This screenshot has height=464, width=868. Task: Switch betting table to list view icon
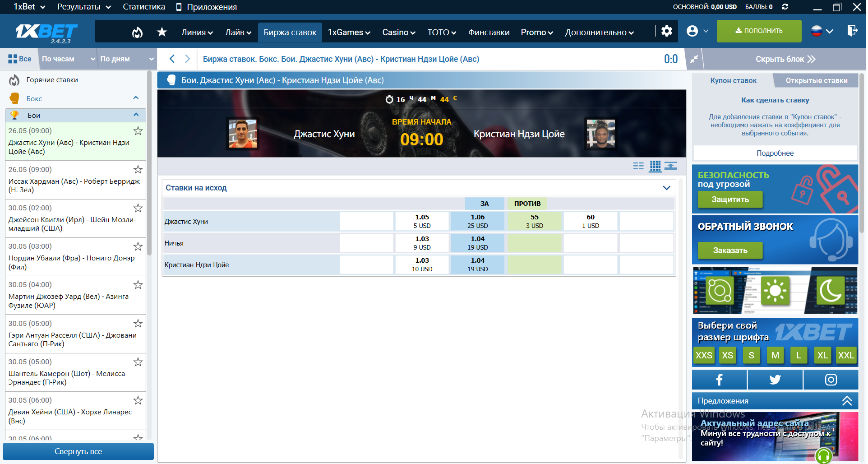point(639,166)
